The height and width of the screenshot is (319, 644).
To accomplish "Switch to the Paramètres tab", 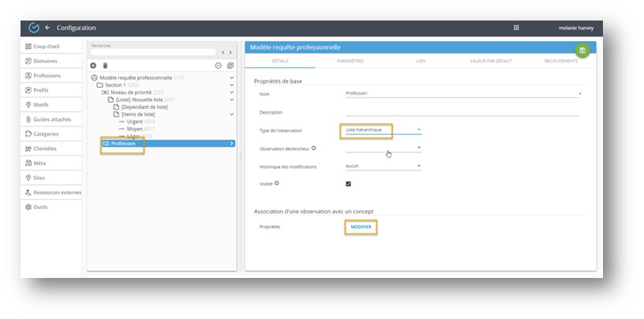I will (x=350, y=61).
